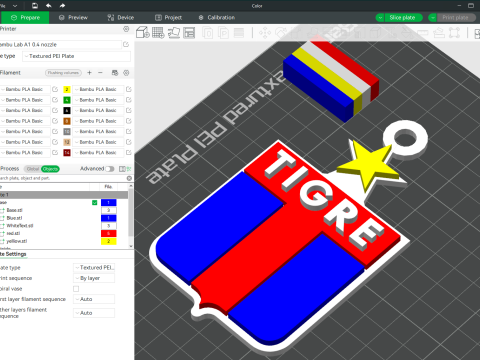Screen dimensions: 480x360
Task: Click the Add plate grid icon
Action: coord(158,33)
